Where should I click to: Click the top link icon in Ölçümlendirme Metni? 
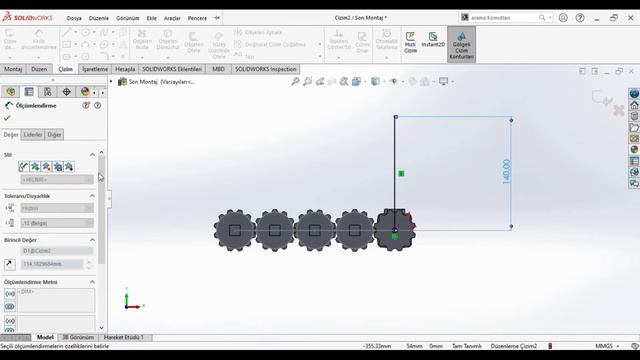pos(10,294)
